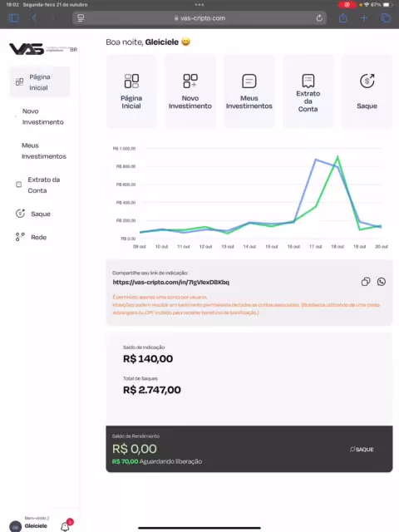The height and width of the screenshot is (532, 399).
Task: Toggle the Safari sidebar icon
Action: 14,18
